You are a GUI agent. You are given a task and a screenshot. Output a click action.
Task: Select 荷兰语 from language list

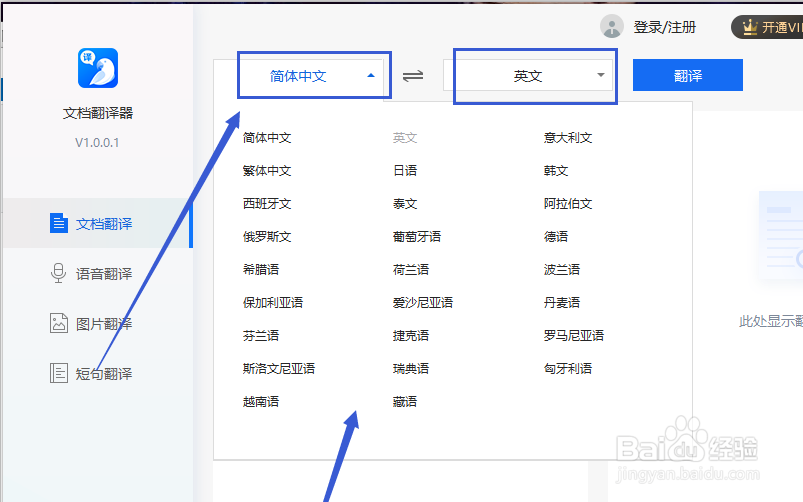[411, 269]
